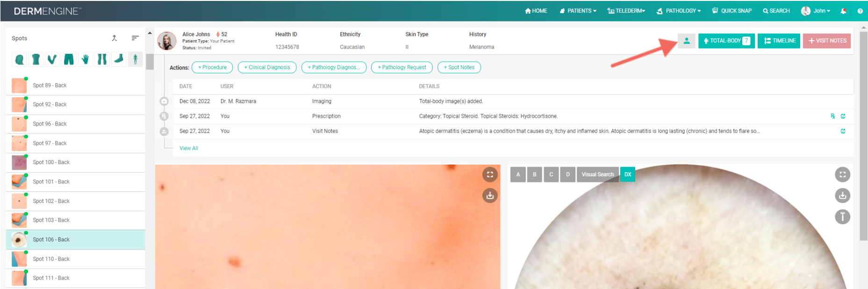
Task: Filter spots by head body region
Action: [x=20, y=59]
